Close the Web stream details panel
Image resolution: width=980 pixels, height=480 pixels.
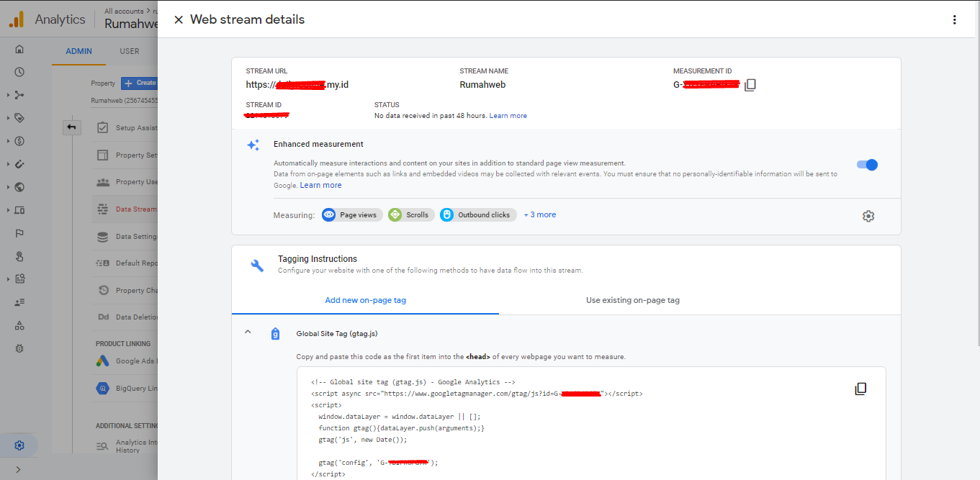point(179,20)
